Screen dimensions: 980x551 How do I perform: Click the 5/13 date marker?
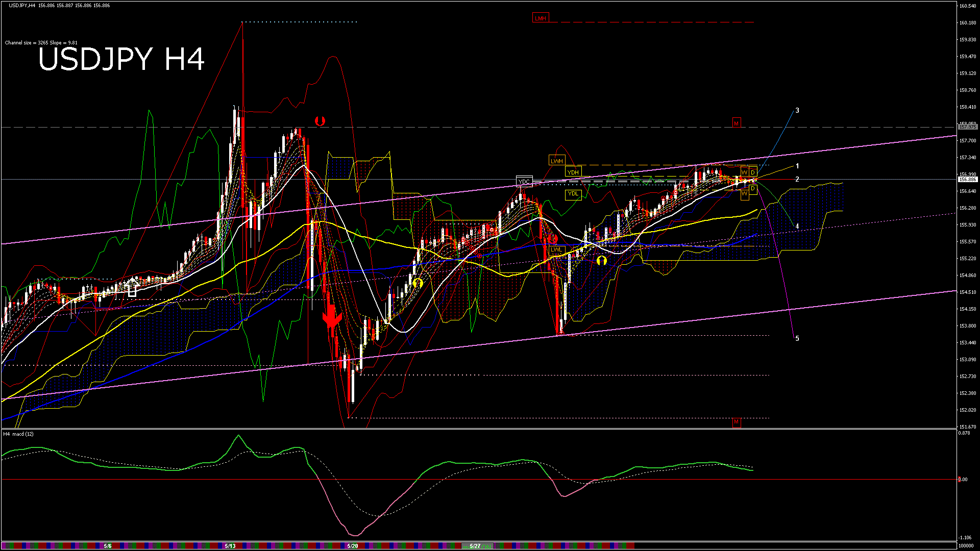230,546
